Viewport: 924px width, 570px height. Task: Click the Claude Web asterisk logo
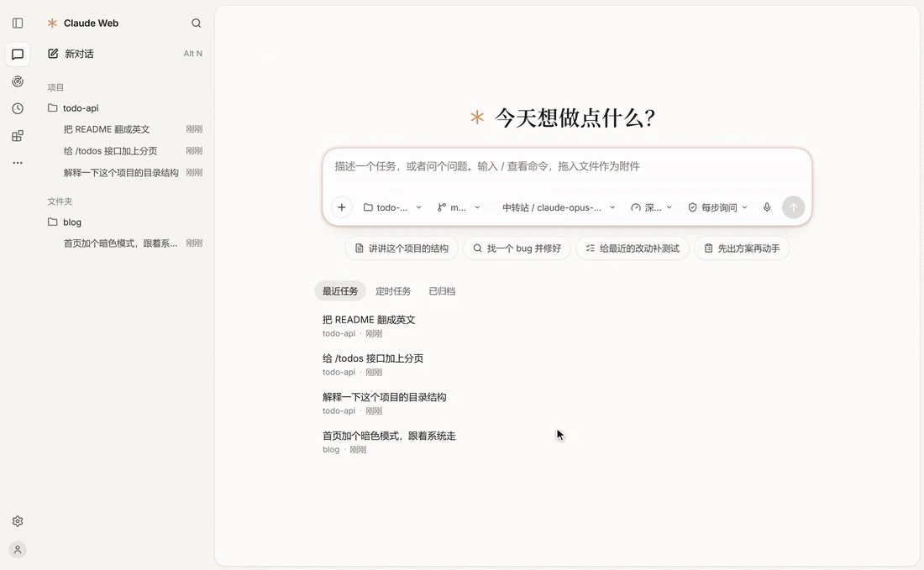[x=52, y=23]
